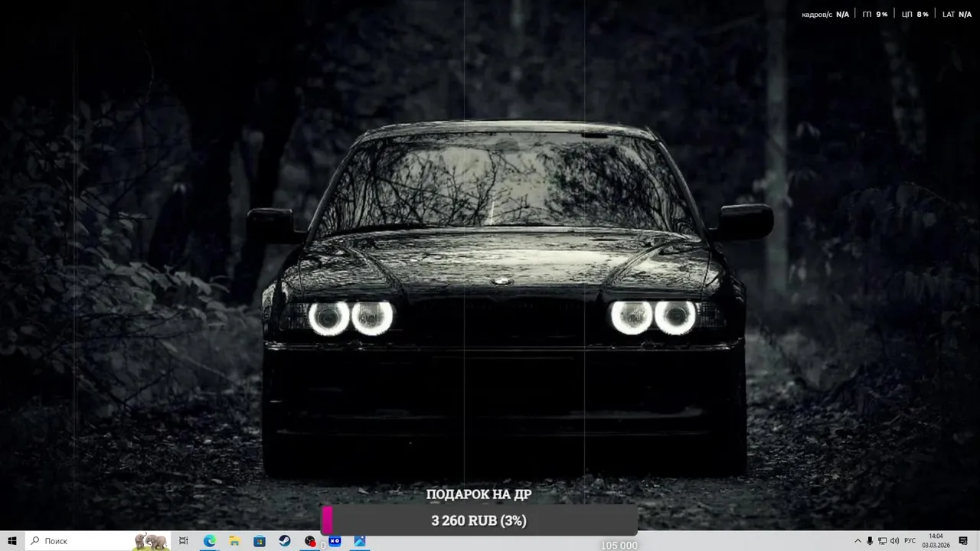Click the Поиск search box

click(x=98, y=541)
